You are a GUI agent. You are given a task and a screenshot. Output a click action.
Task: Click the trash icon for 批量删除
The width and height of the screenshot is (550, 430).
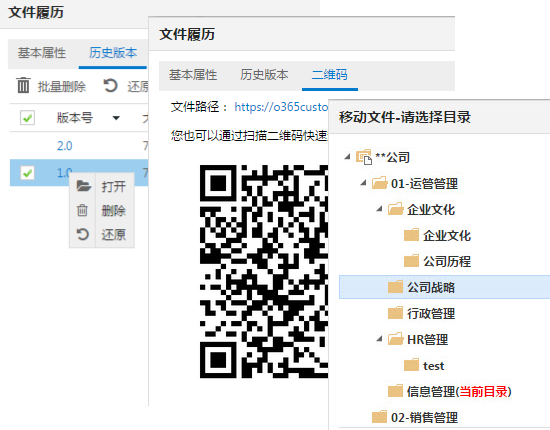point(24,86)
